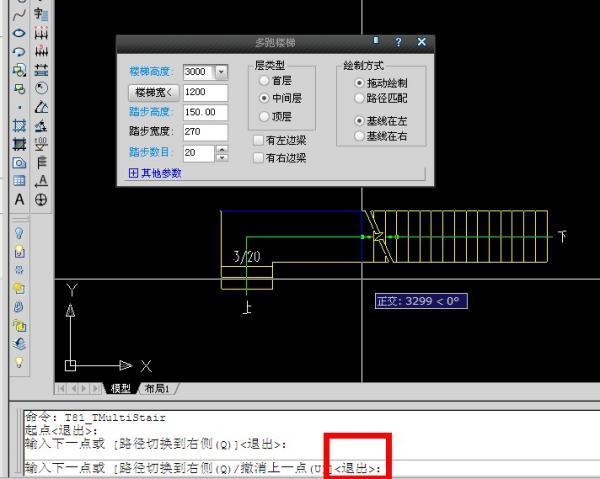
Task: Click the 踏步数目 blue label
Action: (150, 152)
